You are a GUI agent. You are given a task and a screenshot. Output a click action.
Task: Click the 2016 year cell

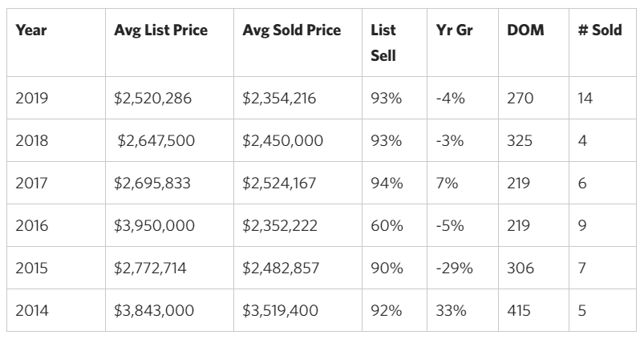[32, 226]
